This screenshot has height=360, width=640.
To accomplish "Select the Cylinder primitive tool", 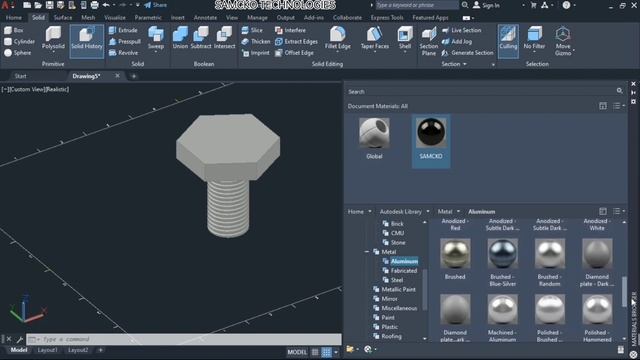I will point(19,41).
